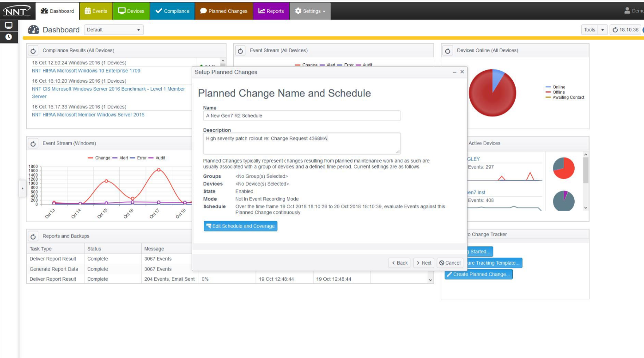This screenshot has height=358, width=644.
Task: Click the Oct 17 peak on the Change line
Action: pos(158,170)
